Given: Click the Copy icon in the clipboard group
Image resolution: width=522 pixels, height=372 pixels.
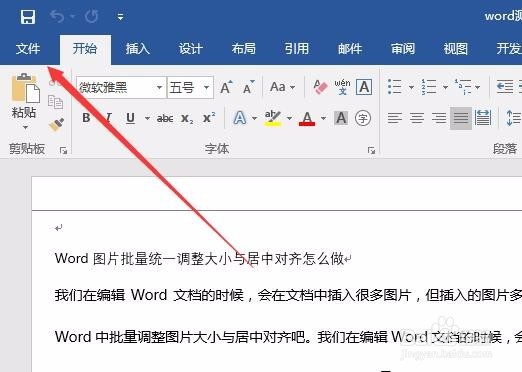Looking at the screenshot, I should click(x=55, y=102).
